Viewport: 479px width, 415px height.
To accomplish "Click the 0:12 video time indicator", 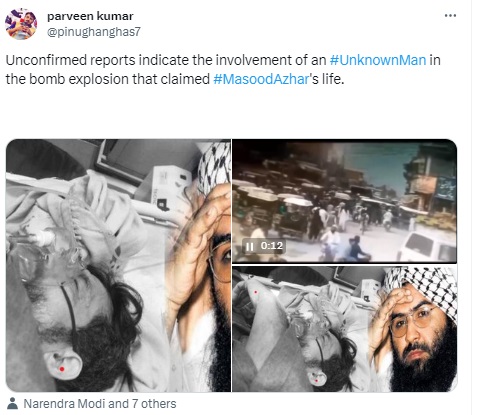I will (272, 246).
